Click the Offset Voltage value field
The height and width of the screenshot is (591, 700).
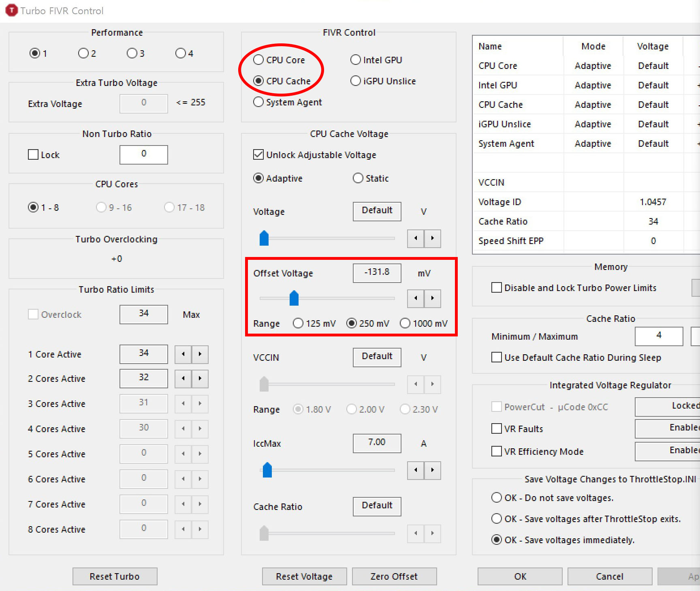[377, 273]
